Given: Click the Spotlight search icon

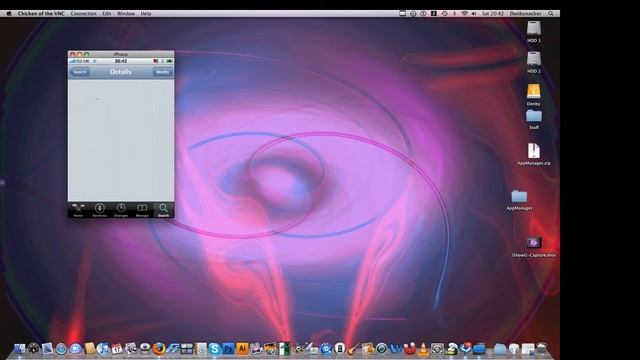Looking at the screenshot, I should click(x=551, y=13).
